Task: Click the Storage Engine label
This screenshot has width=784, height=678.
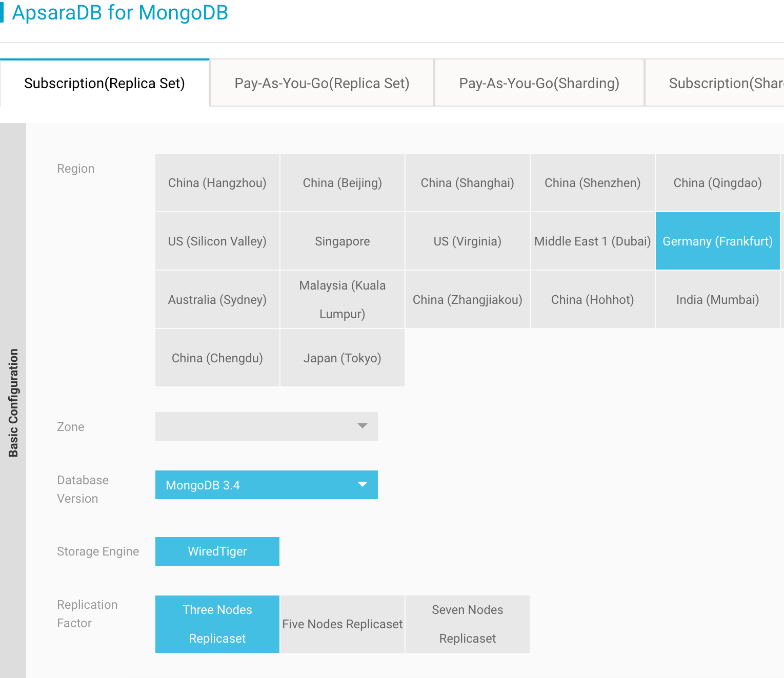Action: click(x=98, y=551)
